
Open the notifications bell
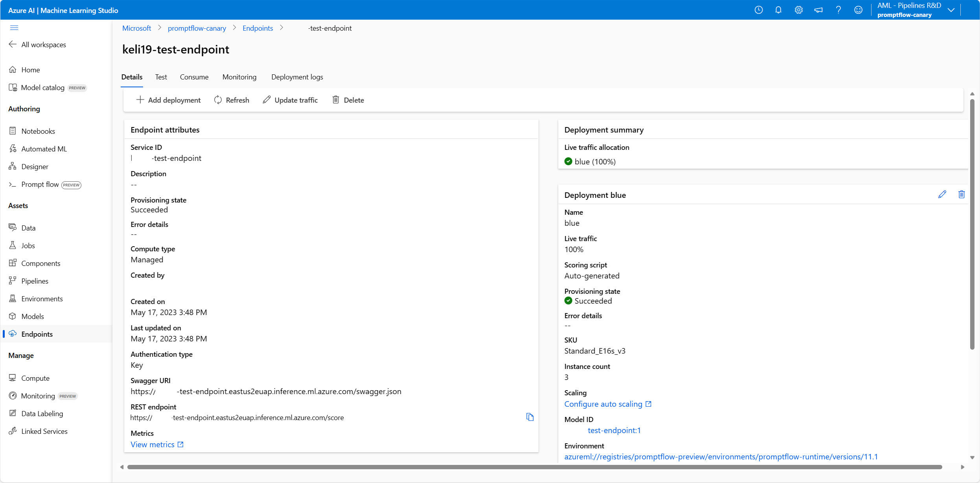778,10
